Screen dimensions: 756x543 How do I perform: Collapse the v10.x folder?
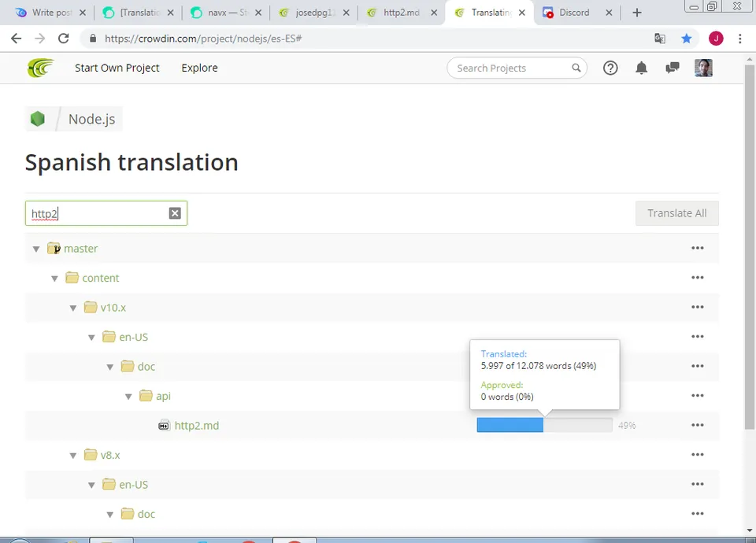tap(72, 308)
